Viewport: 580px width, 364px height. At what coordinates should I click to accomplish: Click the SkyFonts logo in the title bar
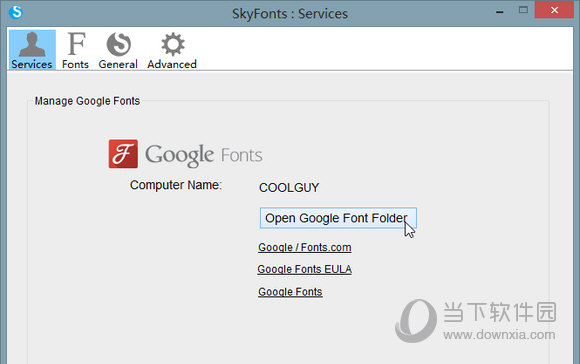pyautogui.click(x=16, y=11)
